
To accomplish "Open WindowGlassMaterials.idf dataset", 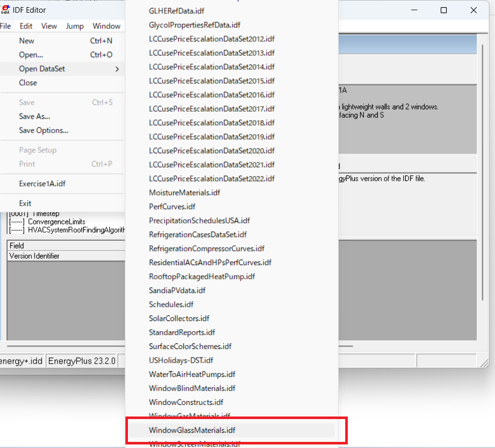I will [x=191, y=430].
